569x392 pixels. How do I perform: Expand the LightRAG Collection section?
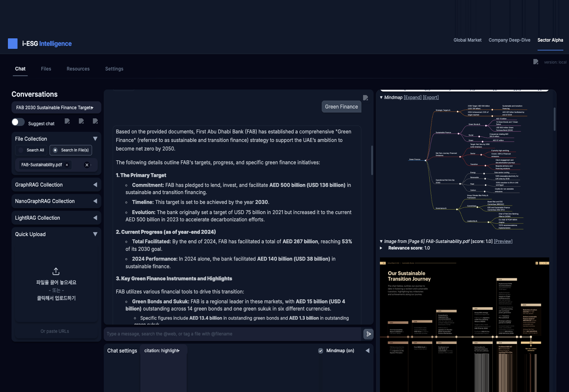coord(95,218)
